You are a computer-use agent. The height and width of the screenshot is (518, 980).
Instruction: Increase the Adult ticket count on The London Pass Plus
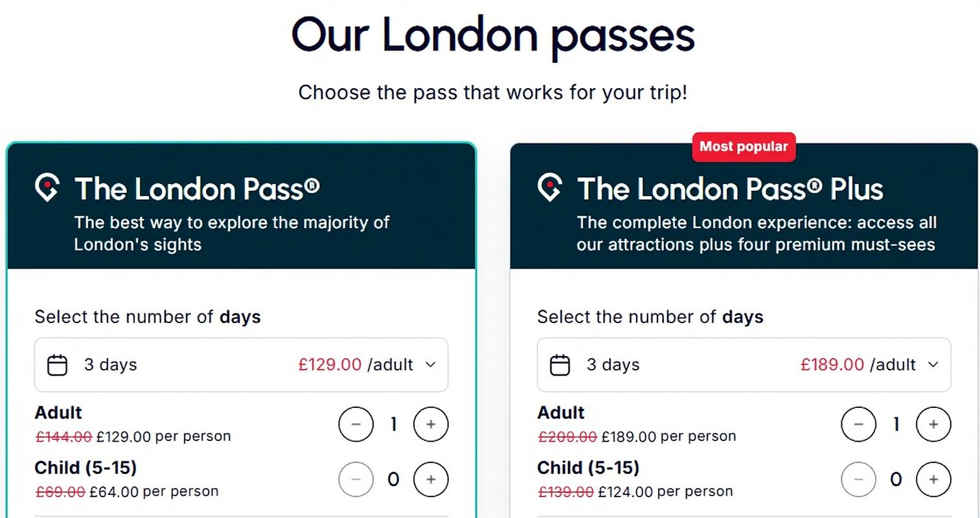[x=933, y=424]
